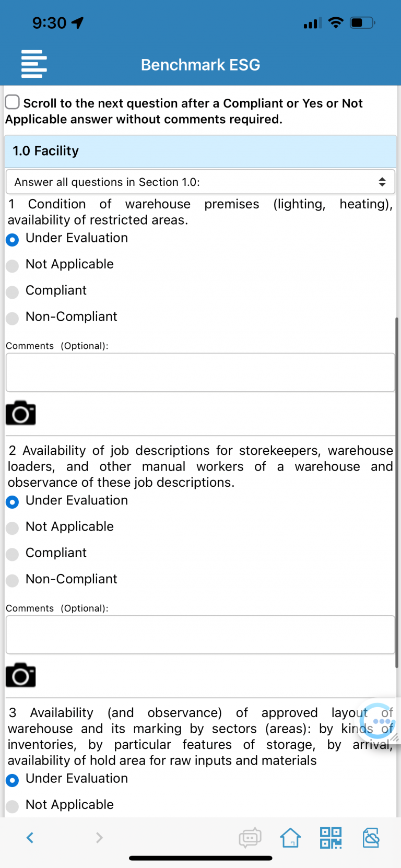Open the hamburger menu icon
This screenshot has height=868, width=401.
pyautogui.click(x=34, y=64)
